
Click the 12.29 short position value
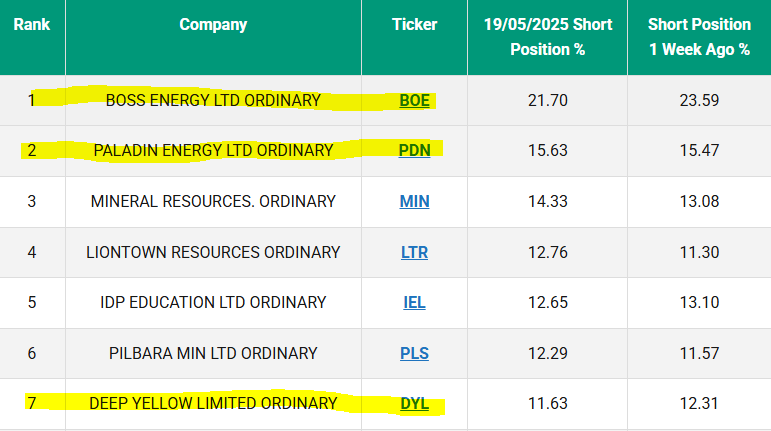(x=547, y=353)
